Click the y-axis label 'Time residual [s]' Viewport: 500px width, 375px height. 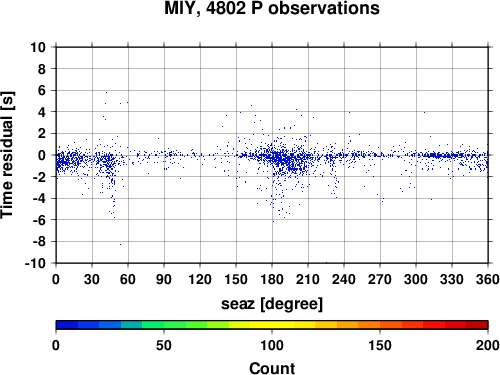click(x=8, y=155)
